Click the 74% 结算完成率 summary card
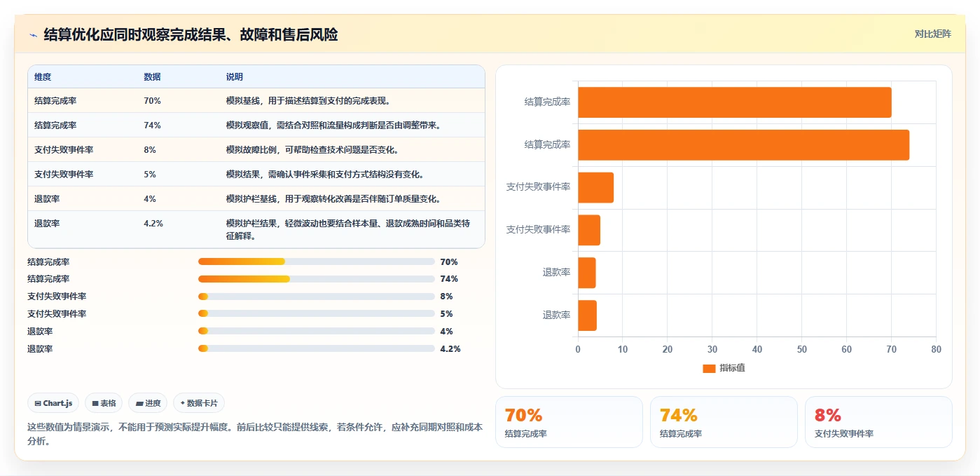 724,422
